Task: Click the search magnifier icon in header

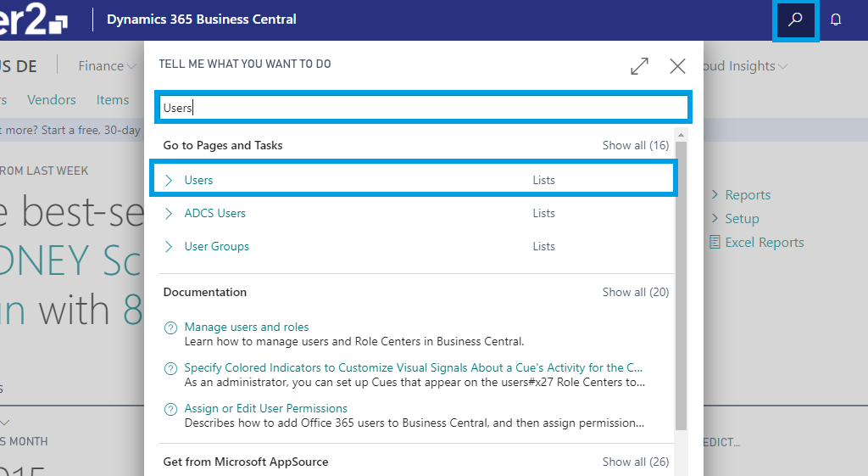Action: (x=795, y=20)
